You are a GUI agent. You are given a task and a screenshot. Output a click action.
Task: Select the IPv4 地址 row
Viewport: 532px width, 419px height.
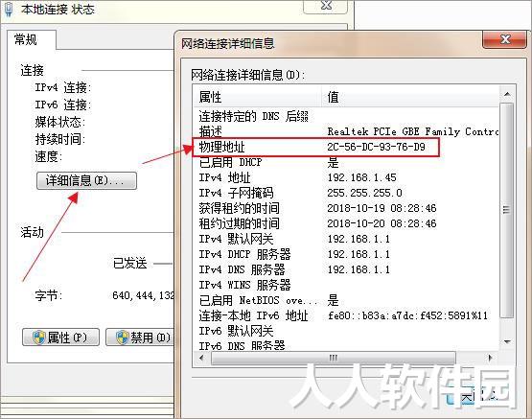tap(346, 177)
